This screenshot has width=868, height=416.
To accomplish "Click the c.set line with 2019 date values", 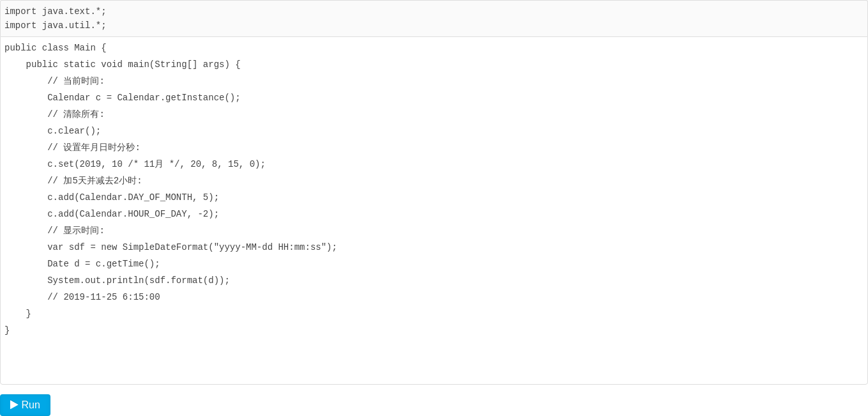I will click(156, 164).
